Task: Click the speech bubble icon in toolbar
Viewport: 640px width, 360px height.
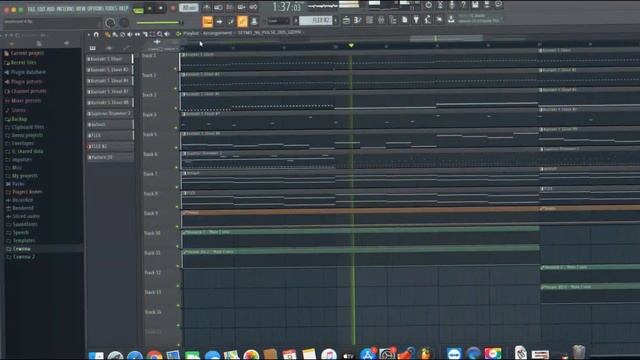Action: 498,5
